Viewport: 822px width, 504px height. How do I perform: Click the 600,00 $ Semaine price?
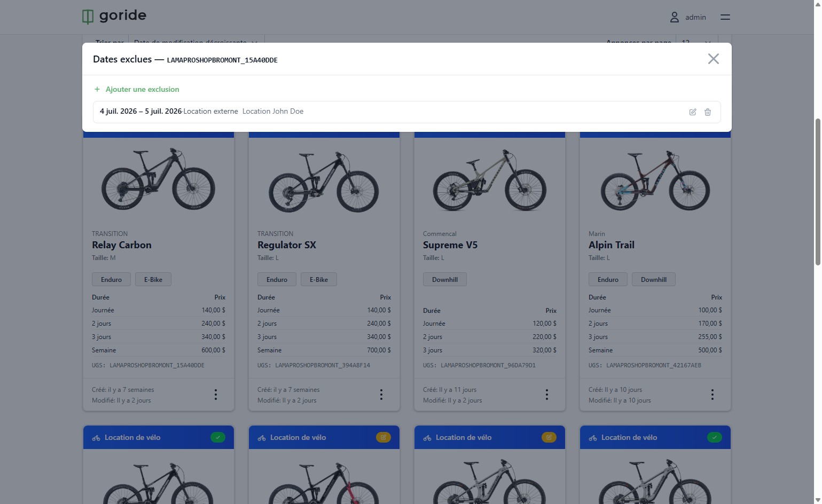tap(213, 350)
